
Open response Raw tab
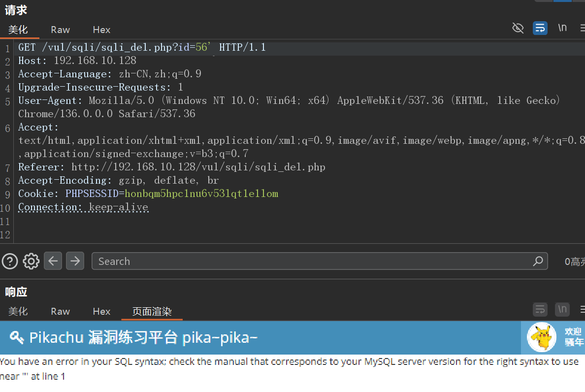[x=60, y=312]
